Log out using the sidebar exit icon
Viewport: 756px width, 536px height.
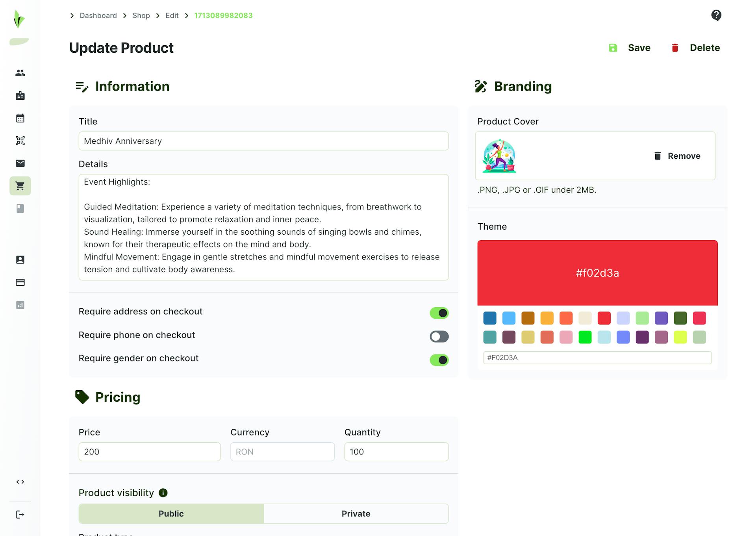coord(20,514)
